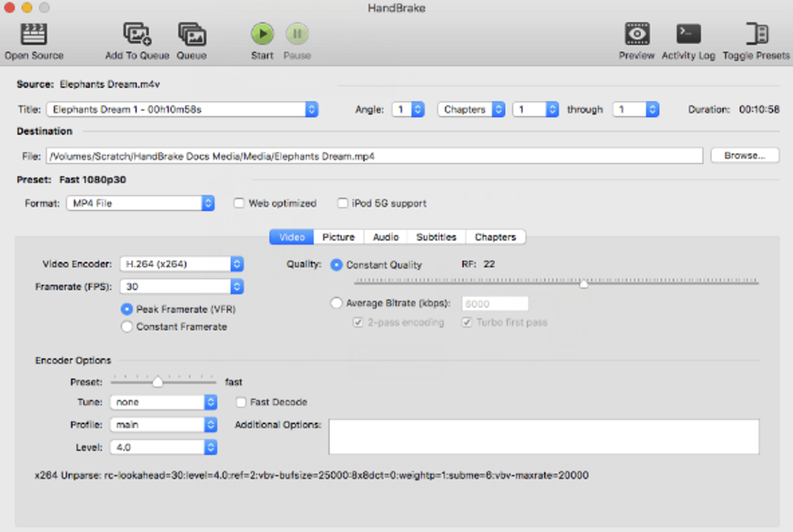The height and width of the screenshot is (532, 793).
Task: Enable the iPod 5G support checkbox
Action: tap(343, 203)
